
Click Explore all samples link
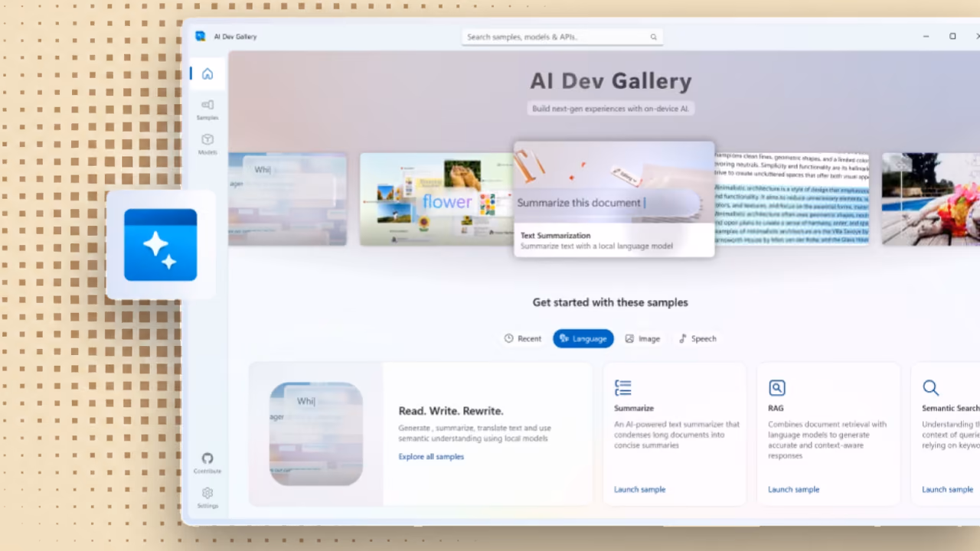click(431, 457)
